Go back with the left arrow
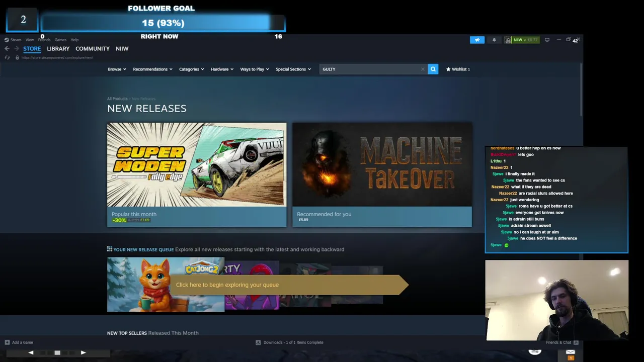 point(7,49)
